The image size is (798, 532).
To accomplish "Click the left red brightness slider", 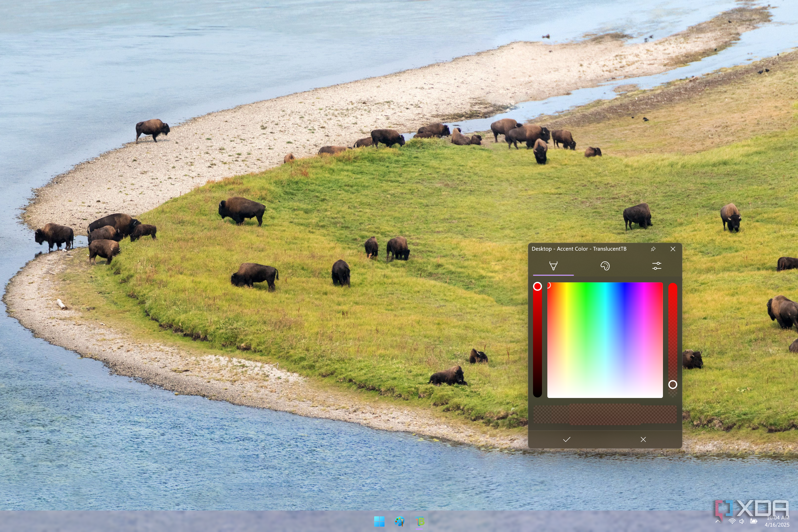I will 537,339.
